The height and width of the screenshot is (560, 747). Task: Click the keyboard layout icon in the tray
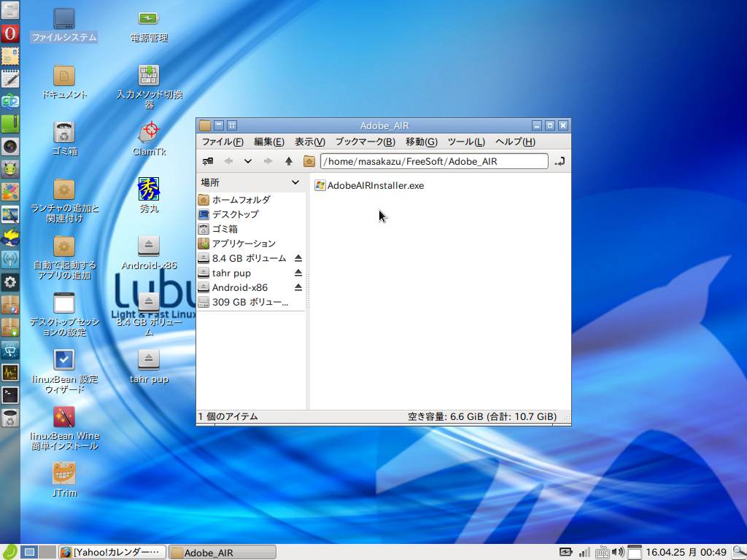(603, 552)
